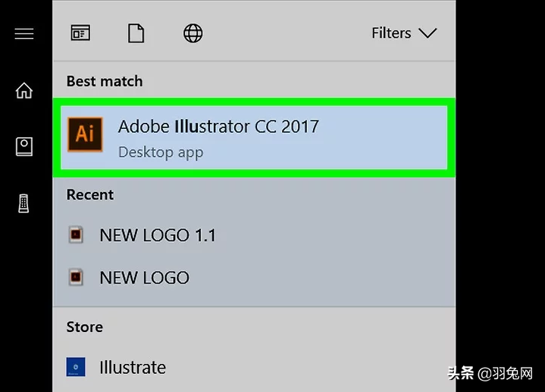Click the blue Illustrate store icon
This screenshot has width=545, height=392.
coord(75,368)
